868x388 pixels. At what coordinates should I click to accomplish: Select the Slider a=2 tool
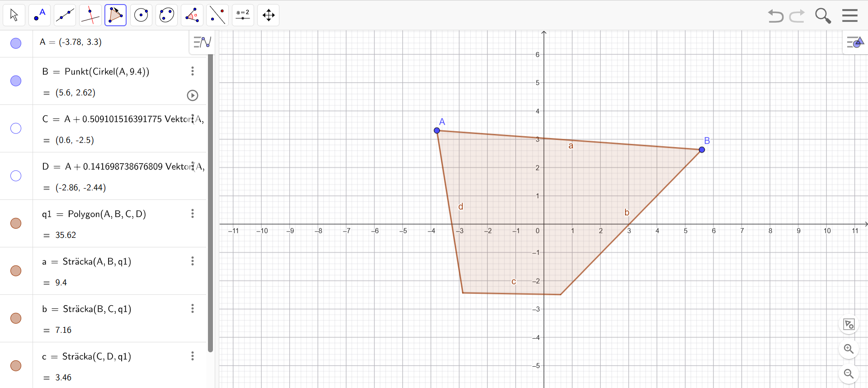point(243,15)
